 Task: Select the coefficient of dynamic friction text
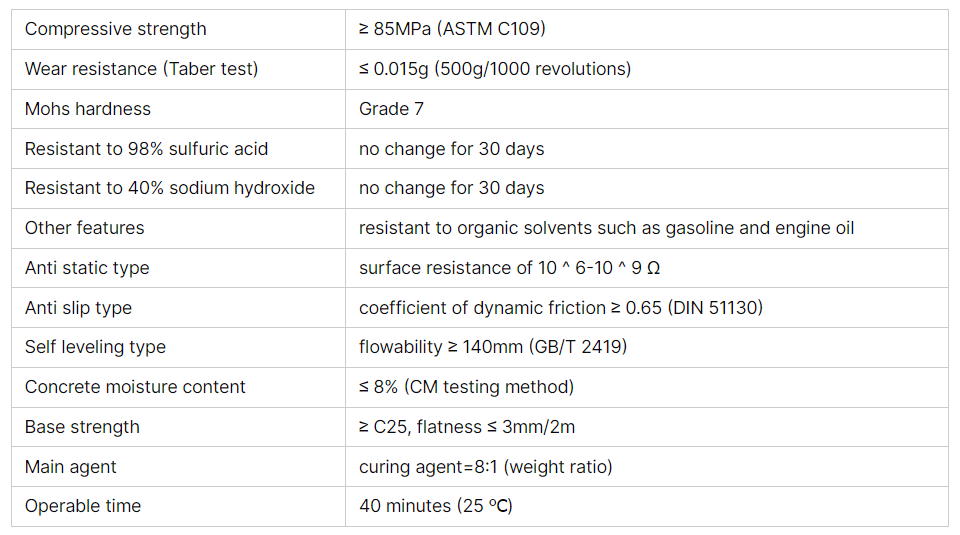coord(561,308)
